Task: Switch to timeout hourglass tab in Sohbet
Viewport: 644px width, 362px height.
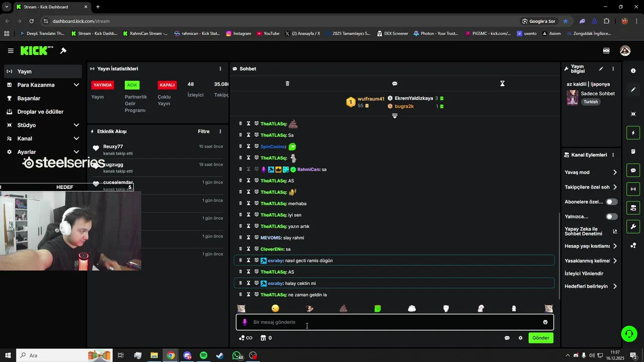Action: coord(502,83)
